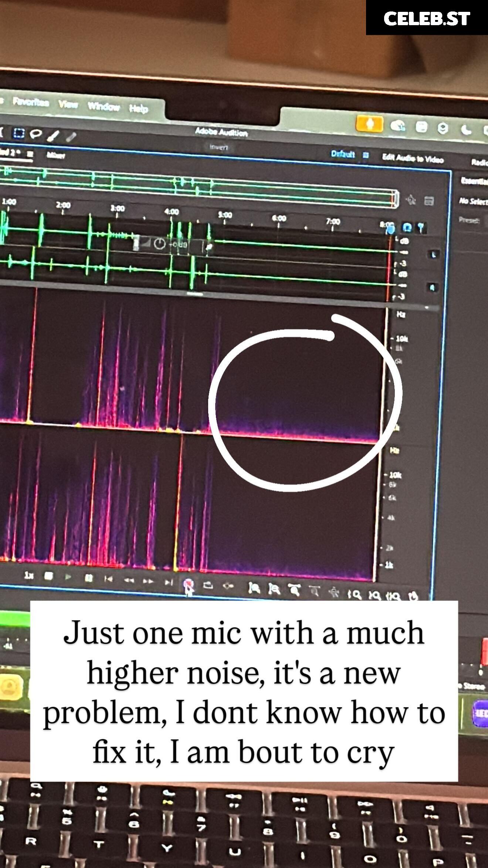This screenshot has width=488, height=868.
Task: Click the 5:00 mark on the time ruler
Action: click(x=225, y=215)
